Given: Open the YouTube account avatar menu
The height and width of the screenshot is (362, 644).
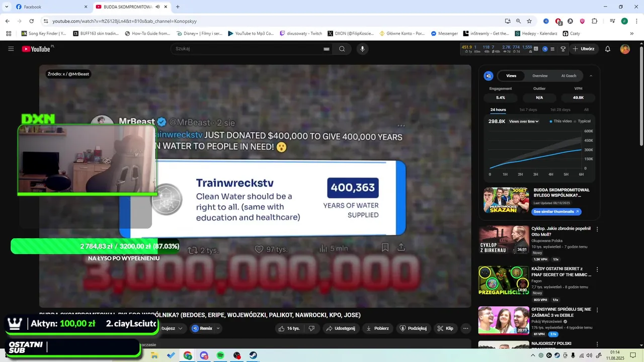Looking at the screenshot, I should click(625, 49).
